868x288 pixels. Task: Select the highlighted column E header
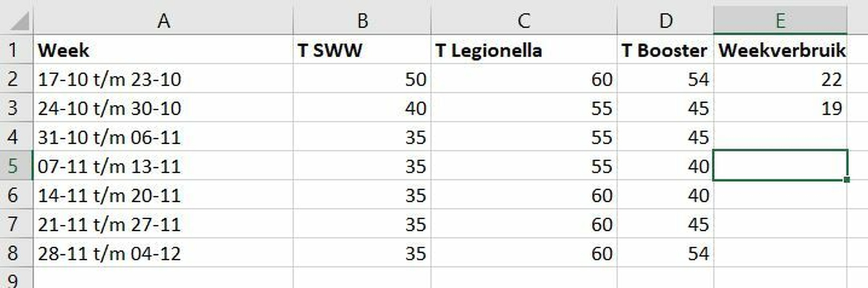click(780, 21)
